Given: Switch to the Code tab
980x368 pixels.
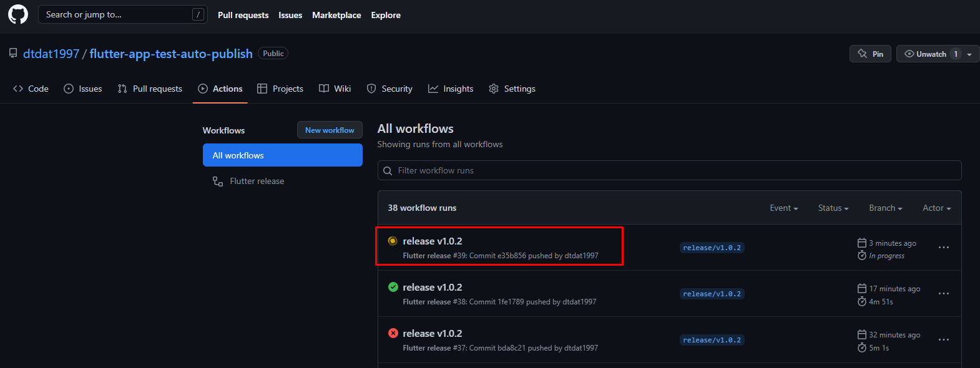Looking at the screenshot, I should (31, 89).
